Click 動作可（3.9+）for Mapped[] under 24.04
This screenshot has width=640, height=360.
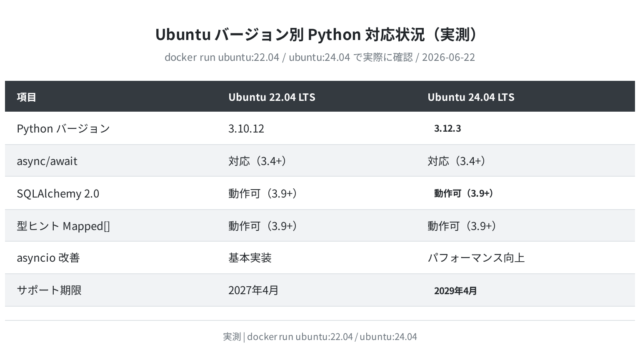click(462, 226)
